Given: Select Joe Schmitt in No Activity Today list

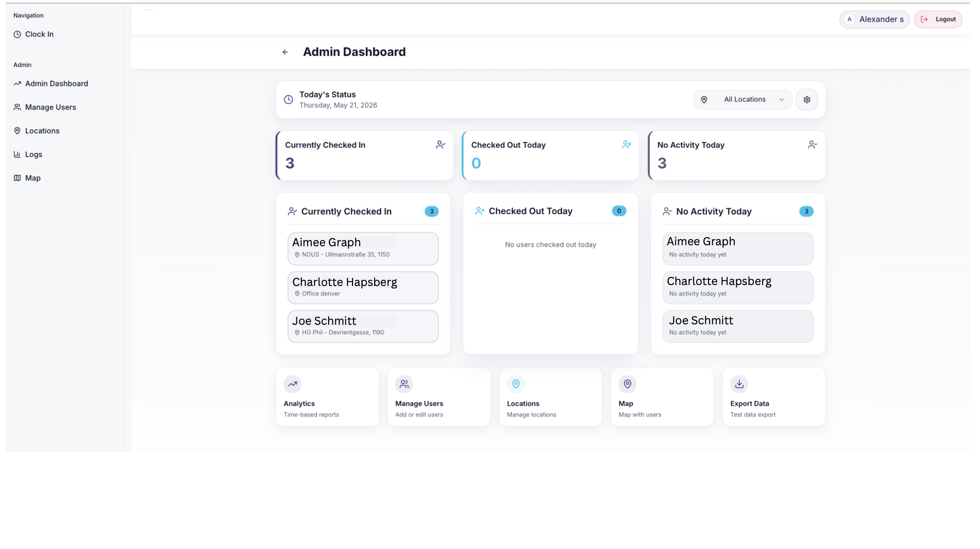Looking at the screenshot, I should (x=738, y=327).
